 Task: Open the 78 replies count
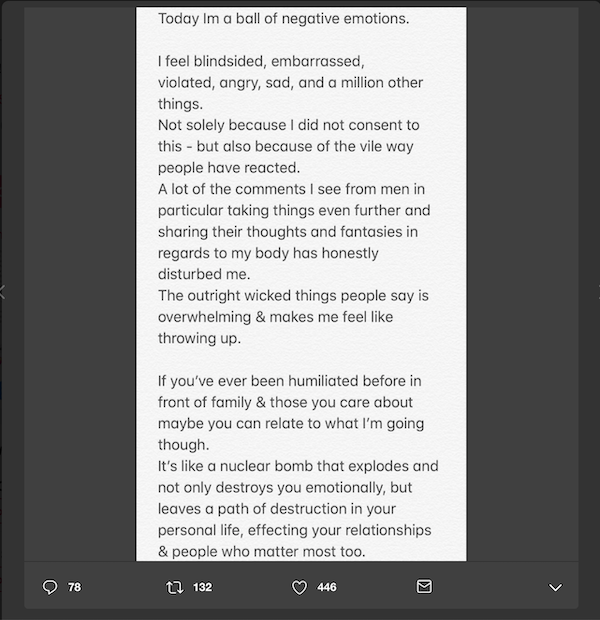74,587
